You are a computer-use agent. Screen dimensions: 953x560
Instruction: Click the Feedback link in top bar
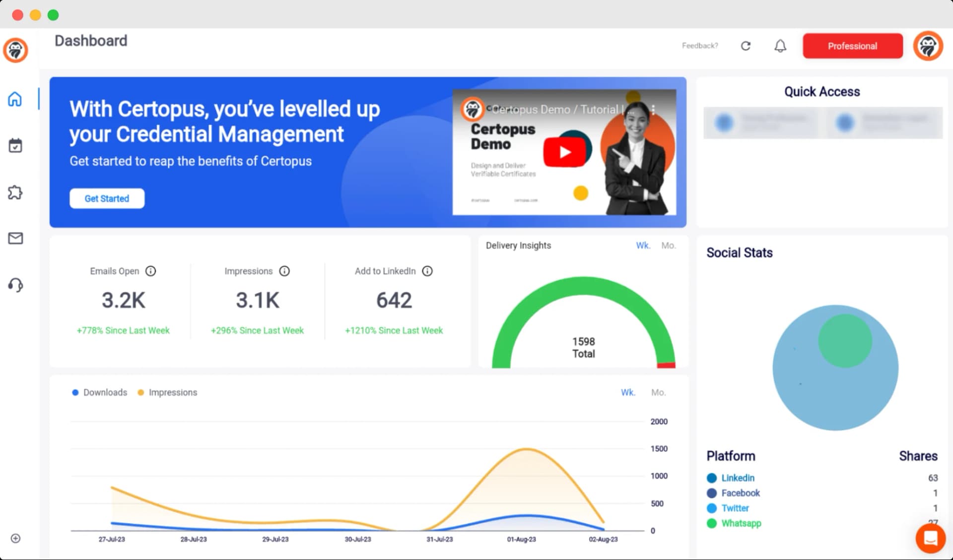[700, 45]
